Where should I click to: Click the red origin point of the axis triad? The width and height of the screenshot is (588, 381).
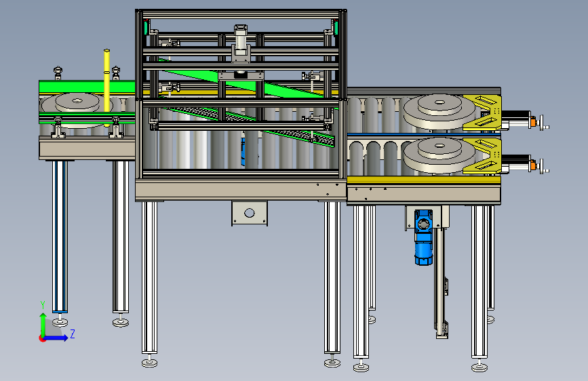(x=41, y=338)
